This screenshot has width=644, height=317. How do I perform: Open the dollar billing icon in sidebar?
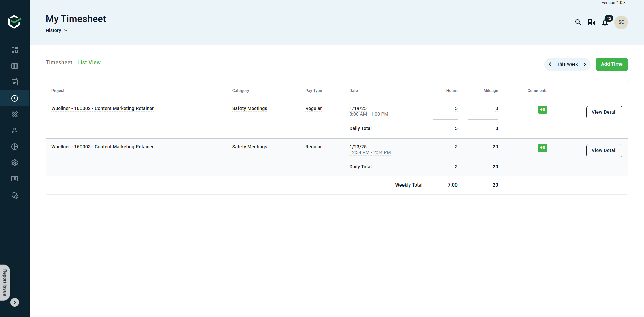point(15,179)
